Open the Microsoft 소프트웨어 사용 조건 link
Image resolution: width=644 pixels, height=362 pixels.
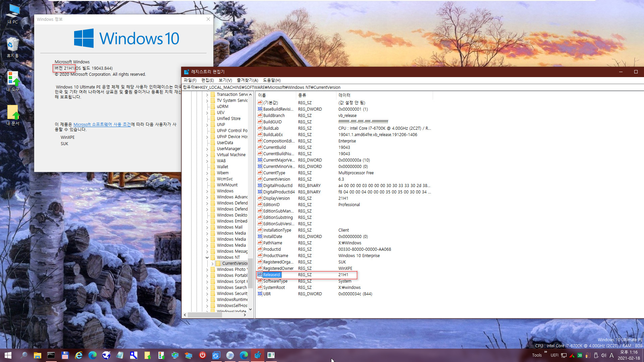tap(102, 124)
